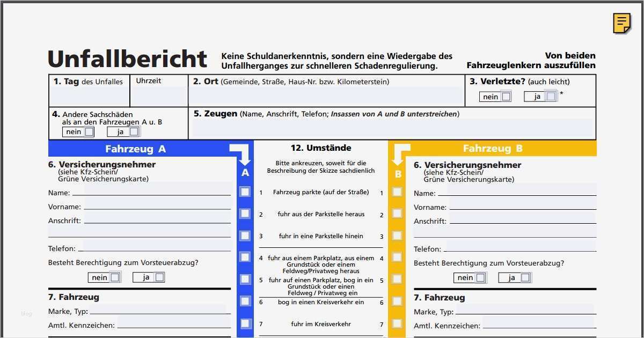Check box A for 'fuhr in eine Parkstelle hinein'
Image resolution: width=644 pixels, height=338 pixels.
pyautogui.click(x=245, y=236)
